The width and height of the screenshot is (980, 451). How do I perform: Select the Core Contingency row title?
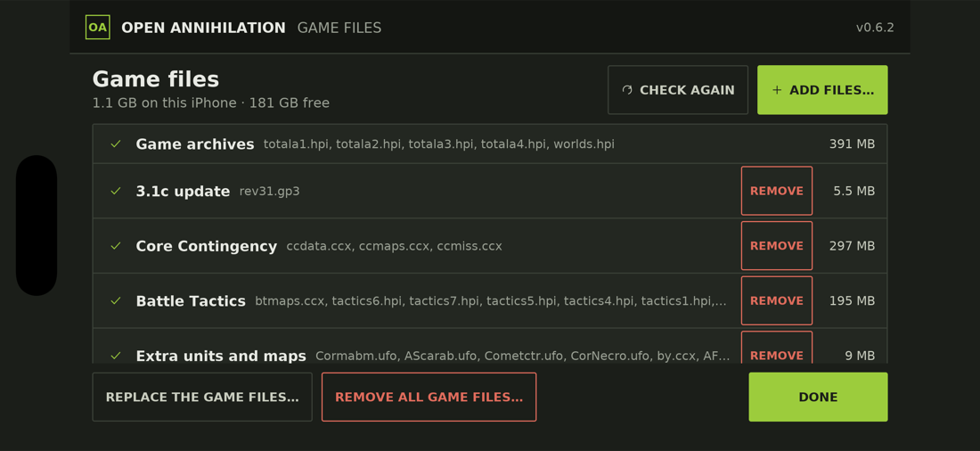click(x=207, y=246)
